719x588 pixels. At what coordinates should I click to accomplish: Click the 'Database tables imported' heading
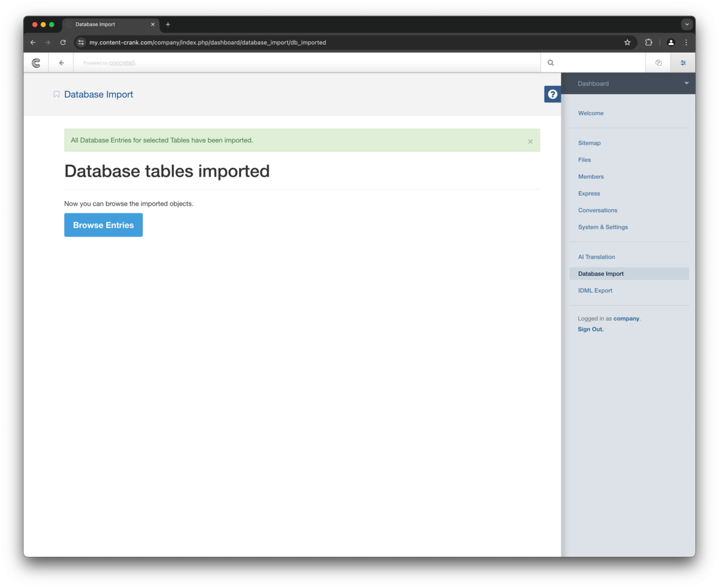167,171
